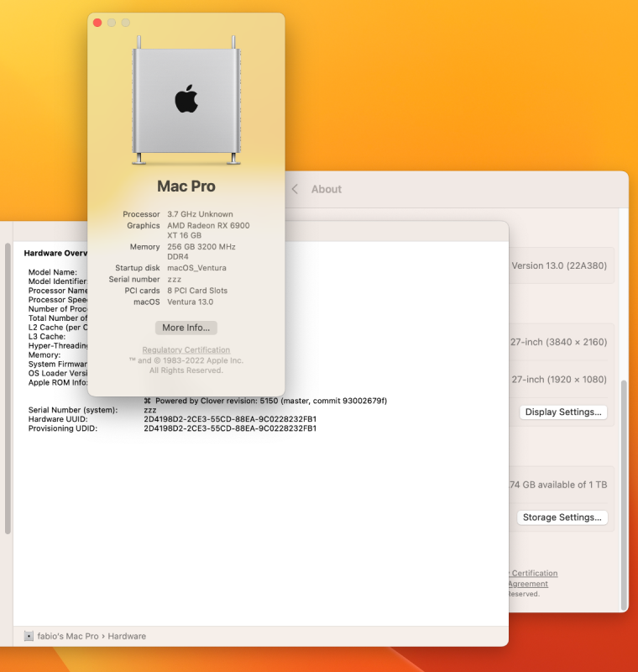Viewport: 638px width, 672px height.
Task: Click the Hardware UUID value in System Information
Action: 230,419
